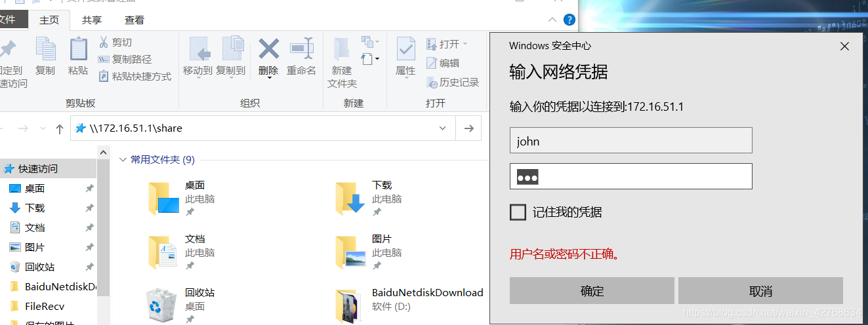
Task: Open Explorer help question mark icon
Action: coord(569,20)
